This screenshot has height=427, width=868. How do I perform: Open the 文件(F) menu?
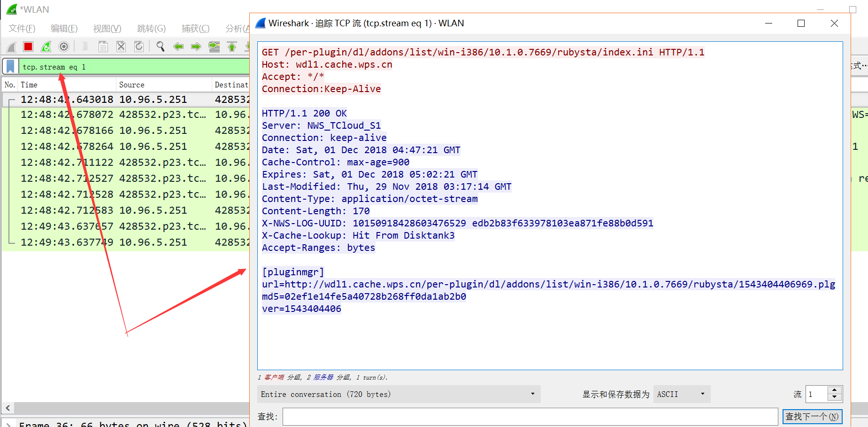(x=22, y=29)
